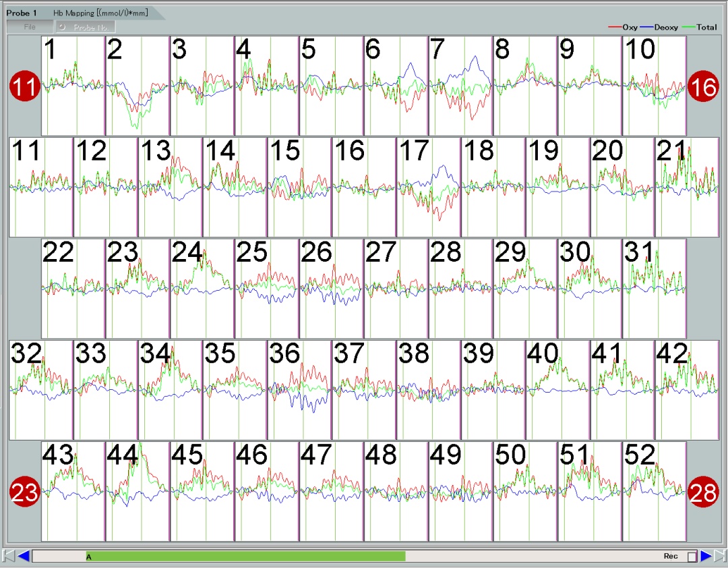Open the File menu
This screenshot has width=728, height=568.
tap(30, 27)
